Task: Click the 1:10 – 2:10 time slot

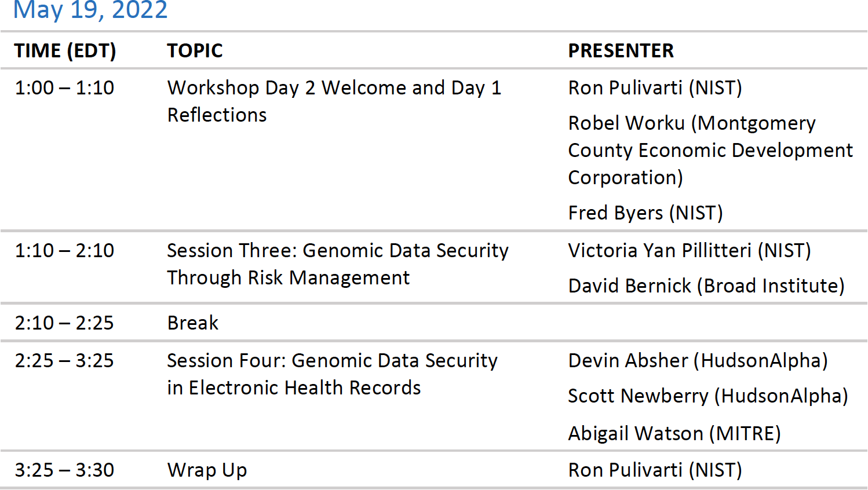Action: pyautogui.click(x=64, y=251)
